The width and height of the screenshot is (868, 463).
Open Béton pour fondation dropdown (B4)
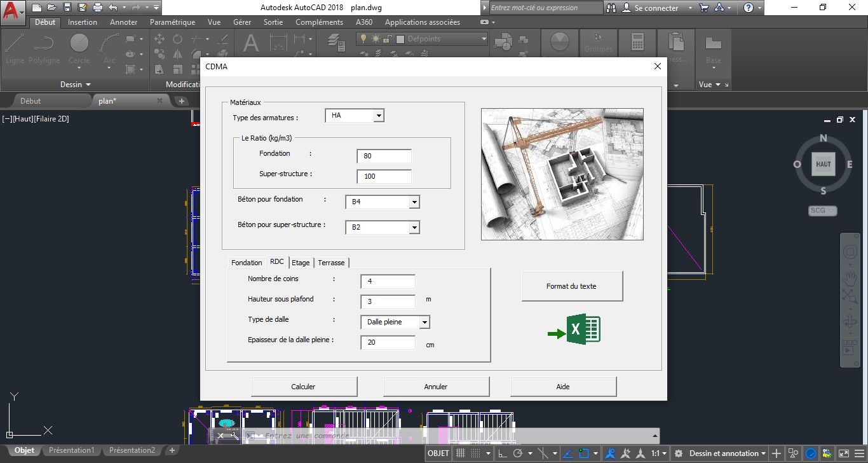pyautogui.click(x=414, y=202)
